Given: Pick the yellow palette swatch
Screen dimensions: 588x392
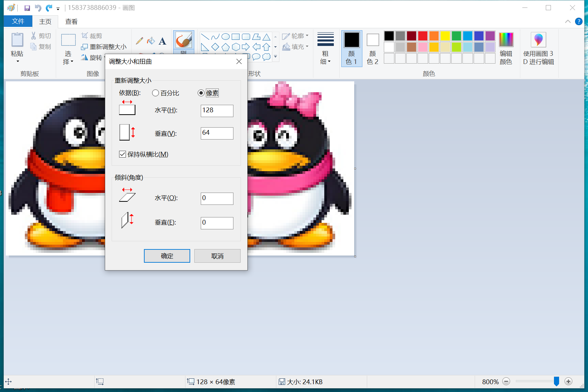Looking at the screenshot, I should (445, 36).
